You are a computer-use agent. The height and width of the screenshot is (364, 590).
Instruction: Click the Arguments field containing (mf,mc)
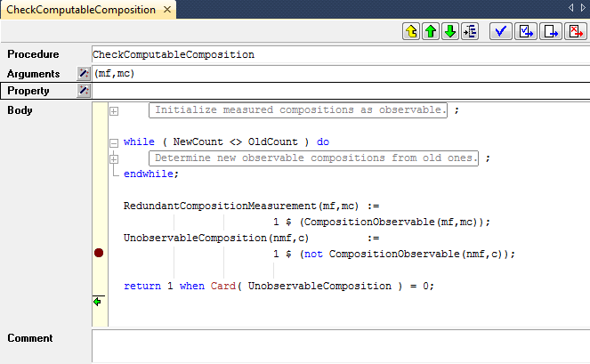click(x=341, y=73)
